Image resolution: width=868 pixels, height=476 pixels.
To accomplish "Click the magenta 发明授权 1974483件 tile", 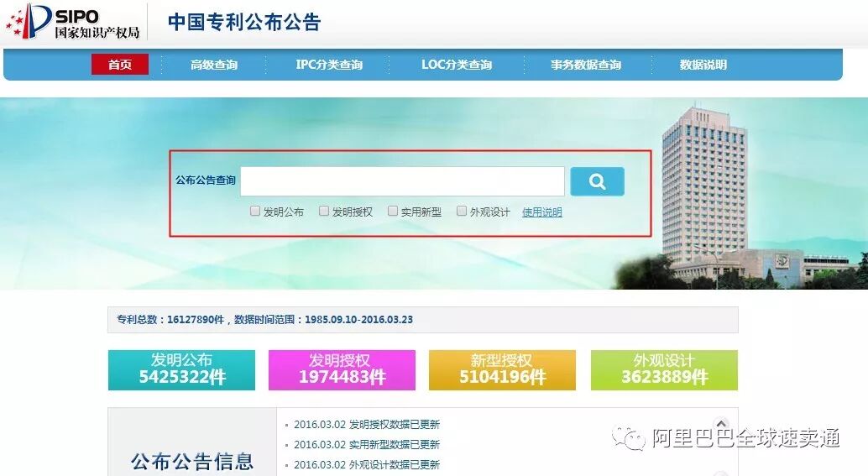I will pos(342,369).
